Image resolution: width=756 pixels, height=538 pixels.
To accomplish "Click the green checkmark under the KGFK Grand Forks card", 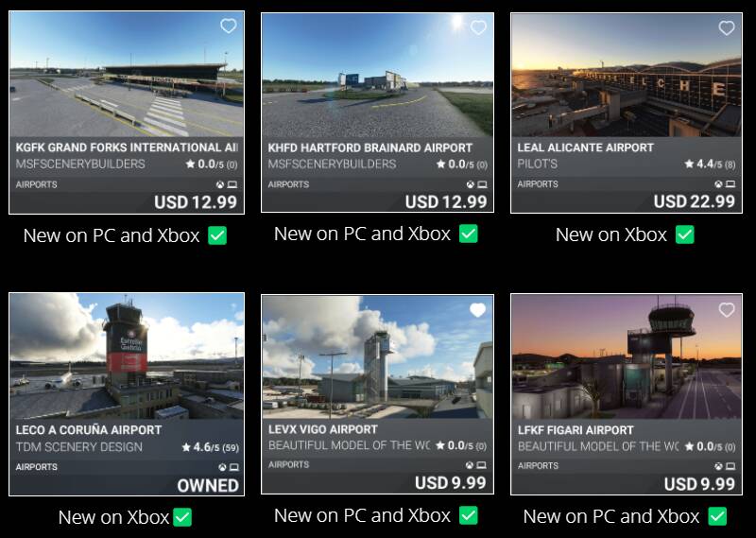I will pos(217,236).
